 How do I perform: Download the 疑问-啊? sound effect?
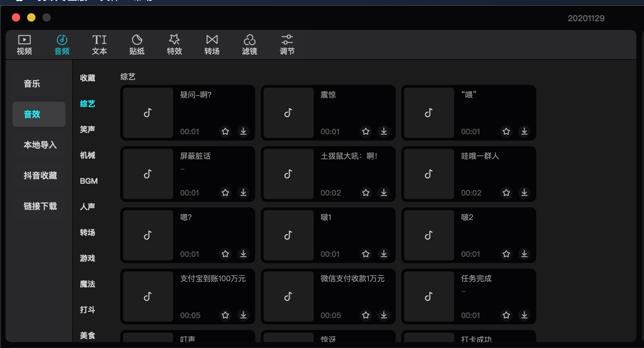tap(243, 131)
